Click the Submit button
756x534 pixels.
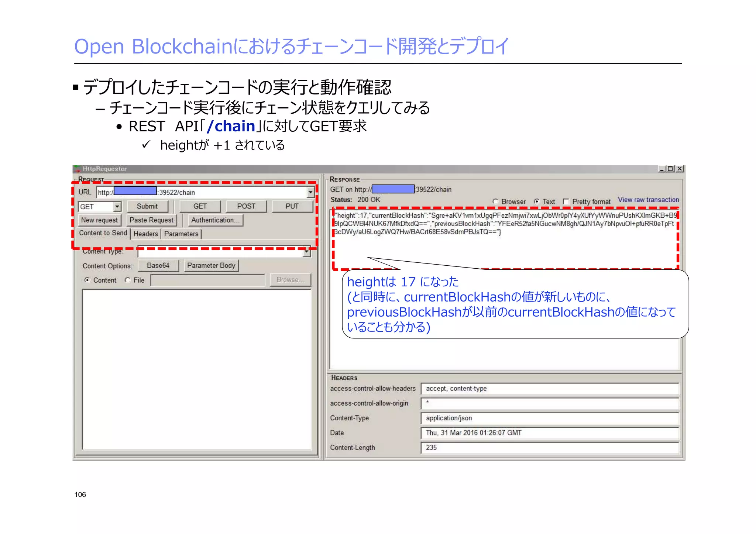click(147, 206)
